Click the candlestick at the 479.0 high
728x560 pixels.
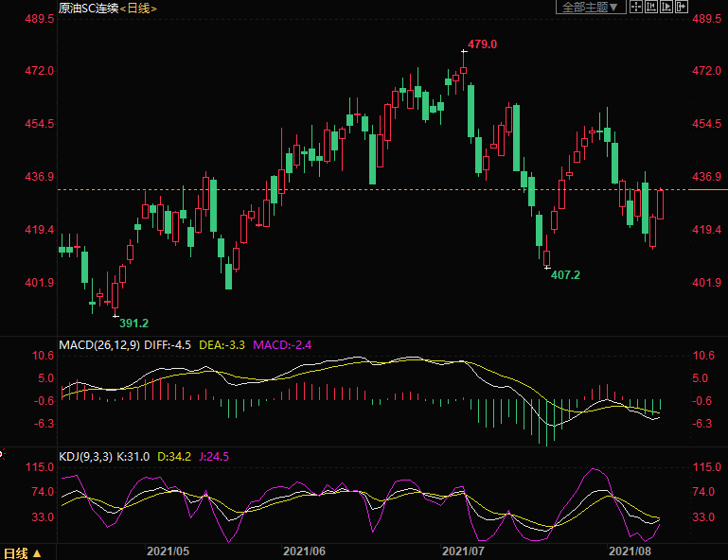tap(463, 71)
